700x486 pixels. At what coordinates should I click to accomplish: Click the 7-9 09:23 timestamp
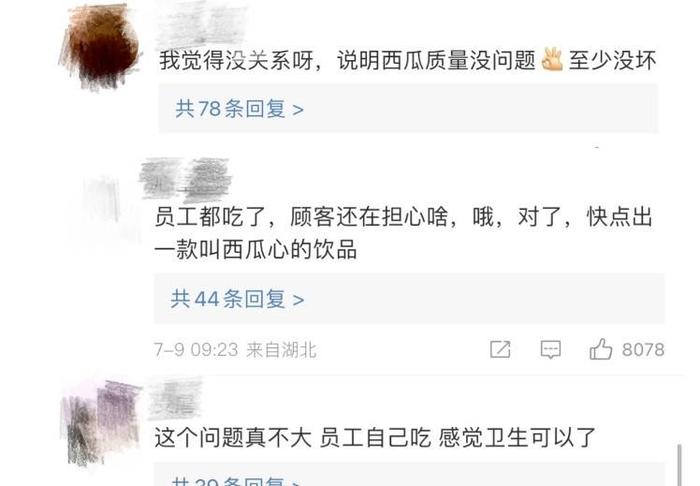click(196, 350)
